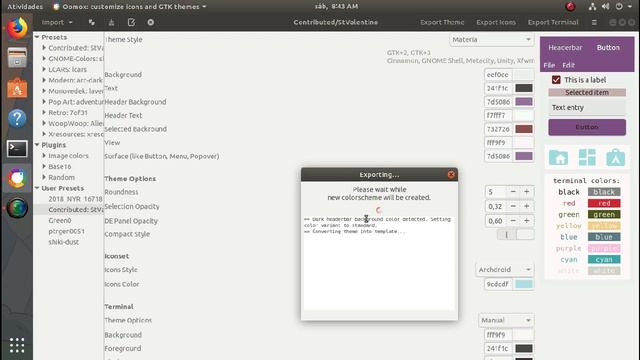
Task: Open the Import dropdown
Action: click(x=57, y=22)
